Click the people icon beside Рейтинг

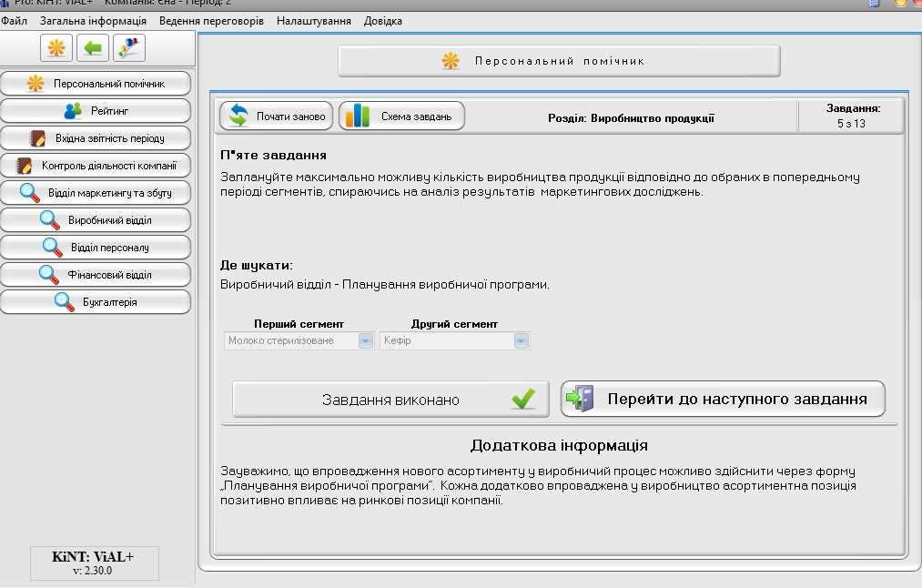73,110
